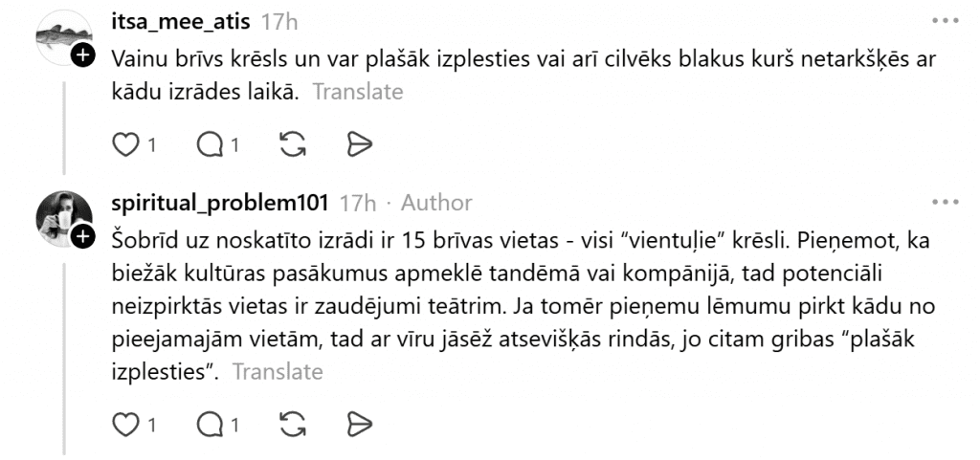980x460 pixels.
Task: Open more options for itsa_mee_atis comment
Action: coord(947,20)
